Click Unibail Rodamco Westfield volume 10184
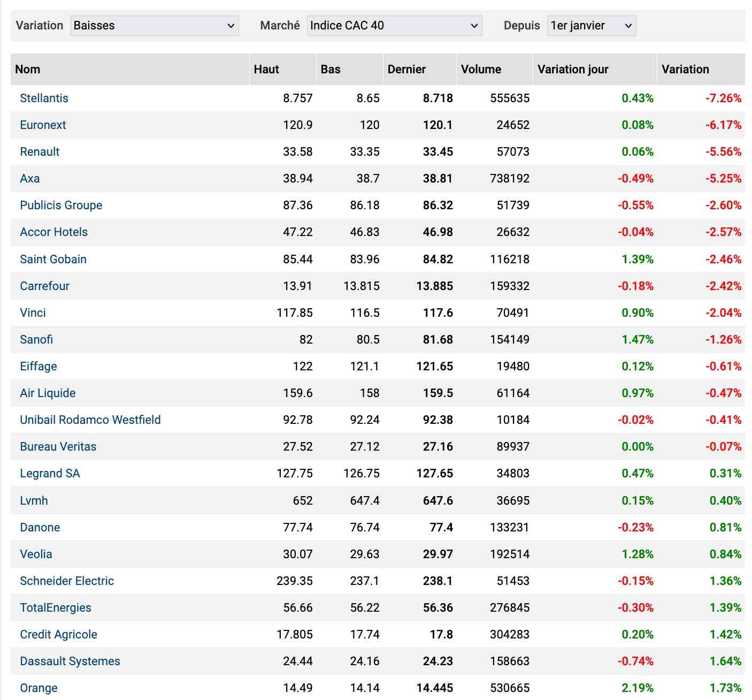This screenshot has height=700, width=752. click(x=513, y=420)
